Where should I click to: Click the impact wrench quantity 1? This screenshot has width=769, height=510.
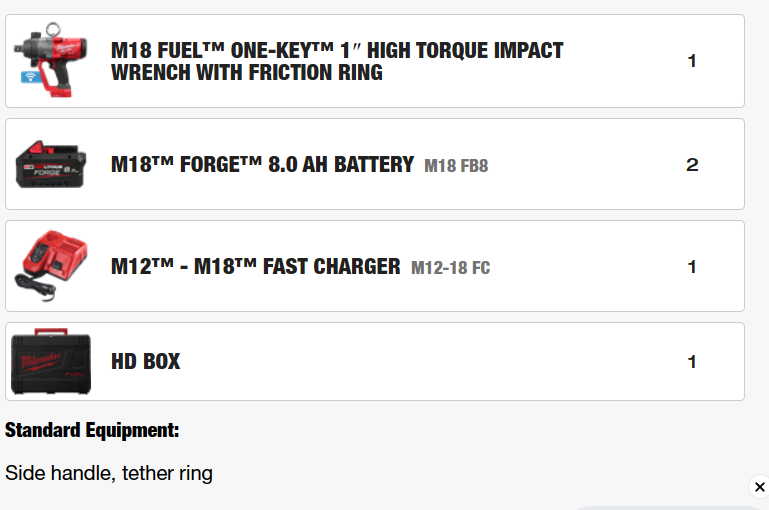(x=692, y=61)
